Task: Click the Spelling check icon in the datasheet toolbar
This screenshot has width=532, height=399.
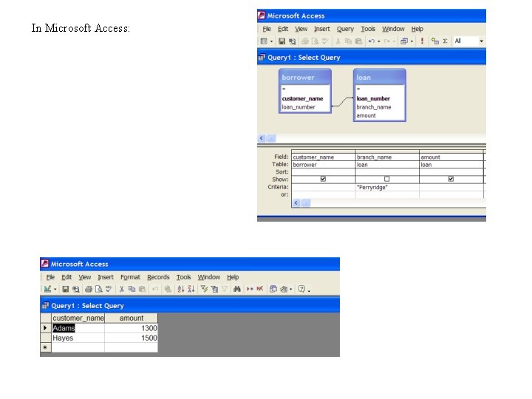Action: tap(109, 289)
